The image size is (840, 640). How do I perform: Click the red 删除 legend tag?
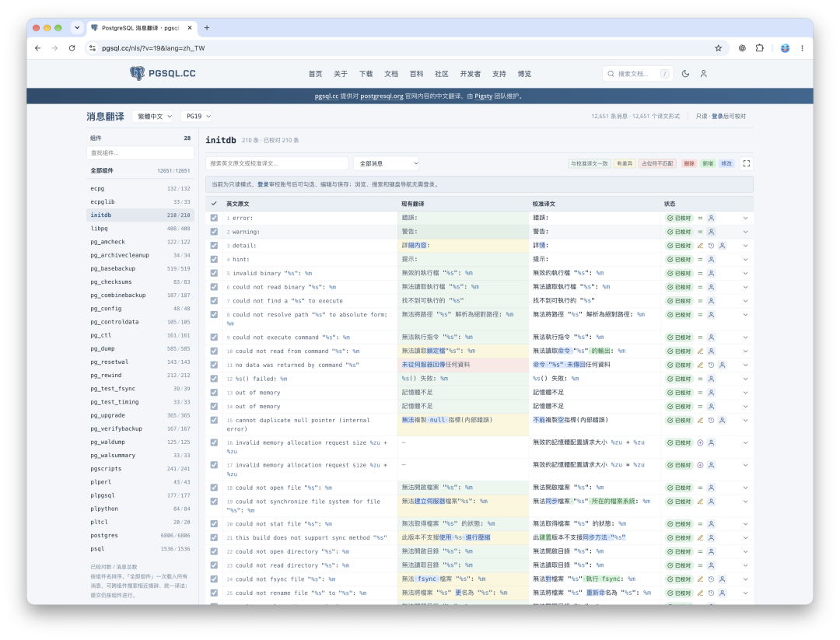tap(689, 163)
